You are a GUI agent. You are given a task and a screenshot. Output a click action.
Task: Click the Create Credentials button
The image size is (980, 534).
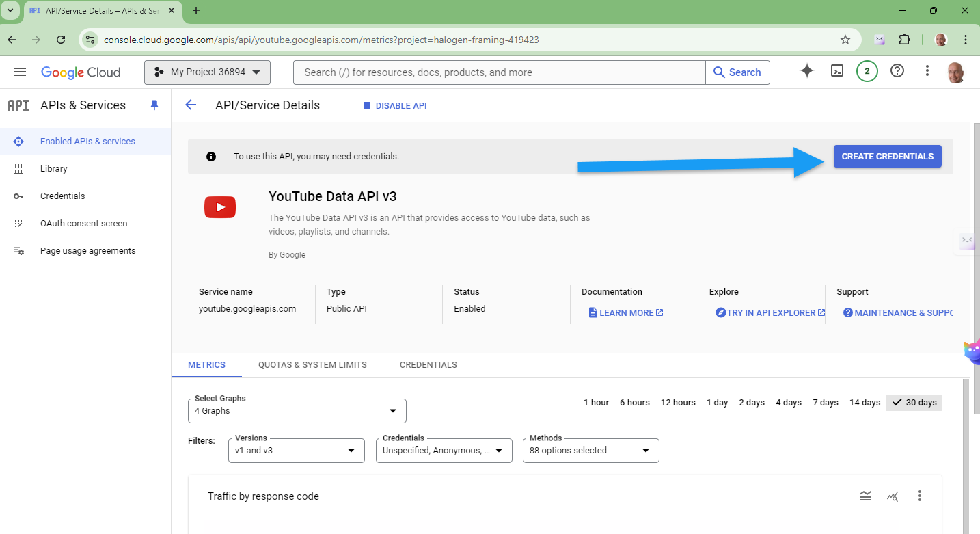point(887,157)
